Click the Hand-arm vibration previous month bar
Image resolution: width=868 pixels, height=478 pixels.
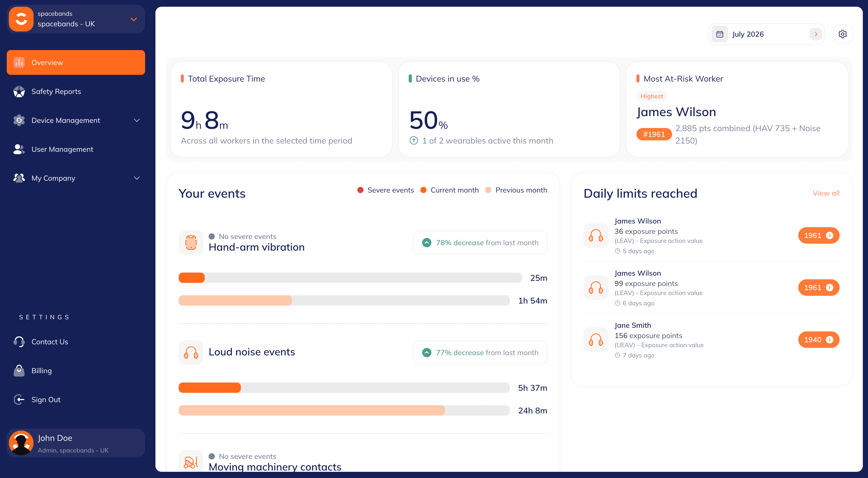point(235,300)
